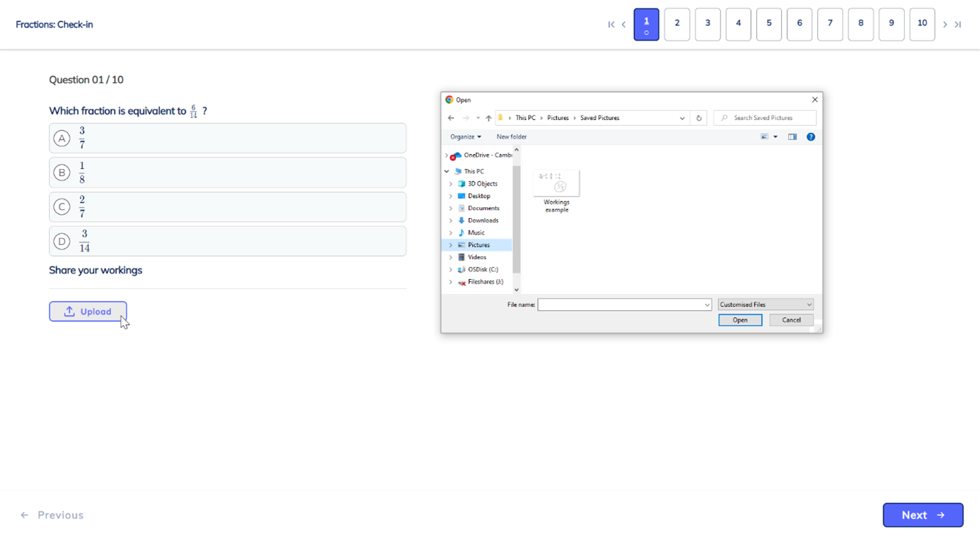Click the Search Saved Pictures field
The image size is (980, 539).
tap(765, 118)
